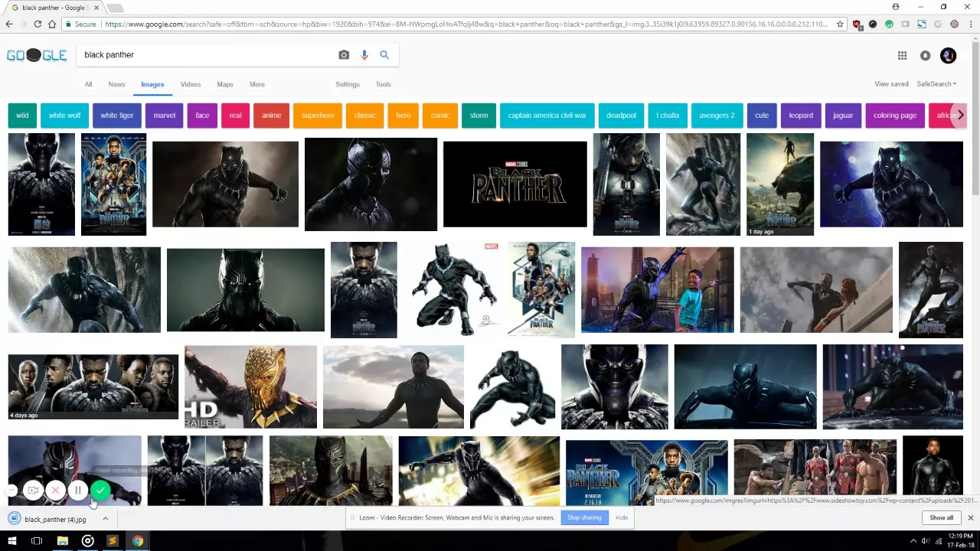Click the Chrome profile person icon
The image size is (980, 551).
pos(896,7)
